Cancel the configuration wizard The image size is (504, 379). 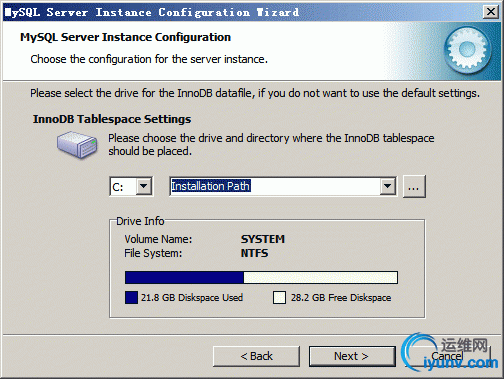coord(447,356)
